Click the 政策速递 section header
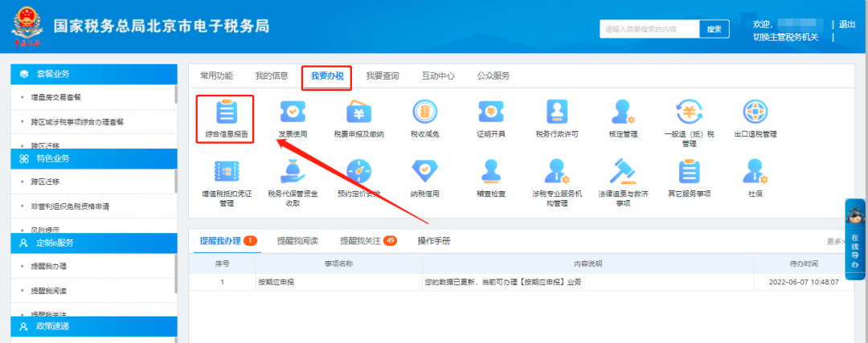This screenshot has width=868, height=343. point(94,327)
